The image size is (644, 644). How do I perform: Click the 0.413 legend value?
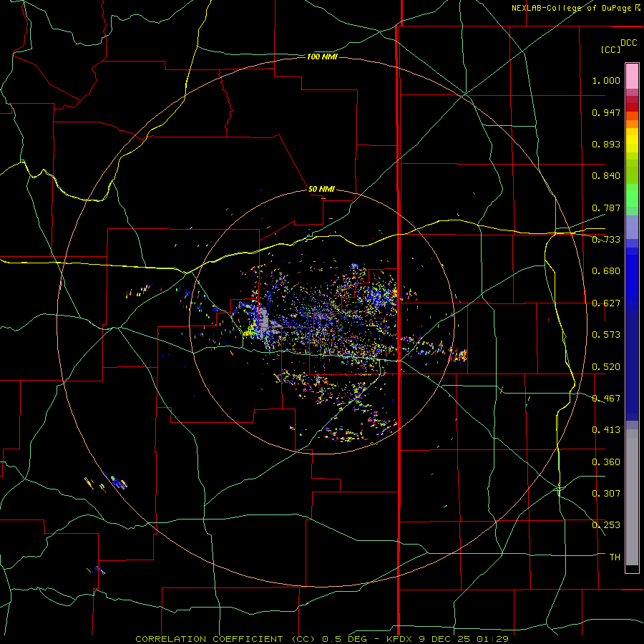tap(606, 430)
